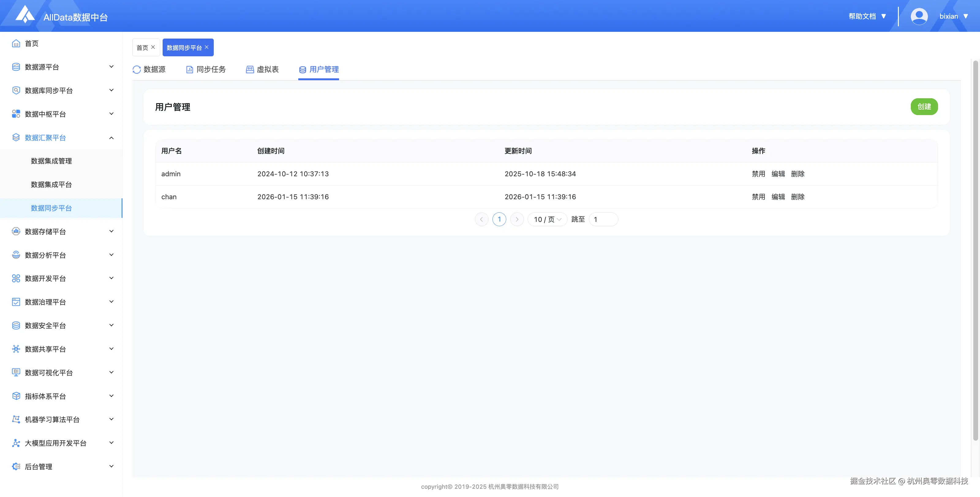Image resolution: width=980 pixels, height=497 pixels.
Task: Disable the admin user
Action: click(x=758, y=174)
